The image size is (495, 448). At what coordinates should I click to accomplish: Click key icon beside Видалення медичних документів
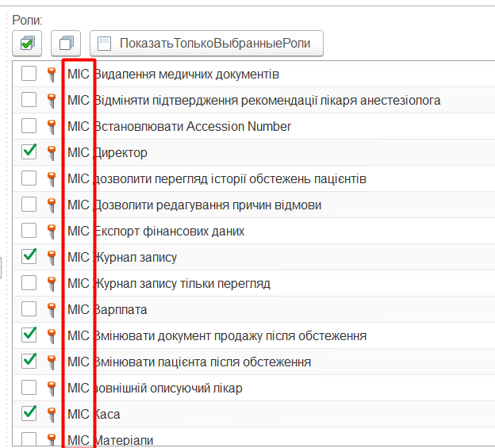click(52, 75)
